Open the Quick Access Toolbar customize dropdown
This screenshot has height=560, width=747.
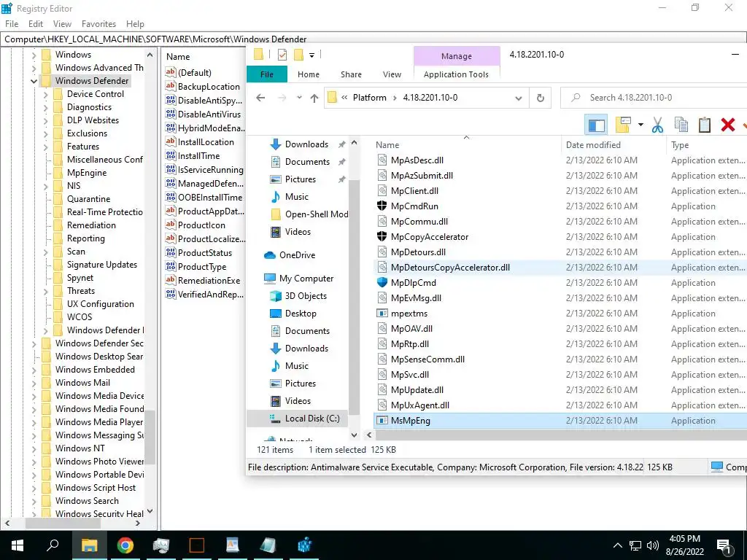[x=311, y=55]
